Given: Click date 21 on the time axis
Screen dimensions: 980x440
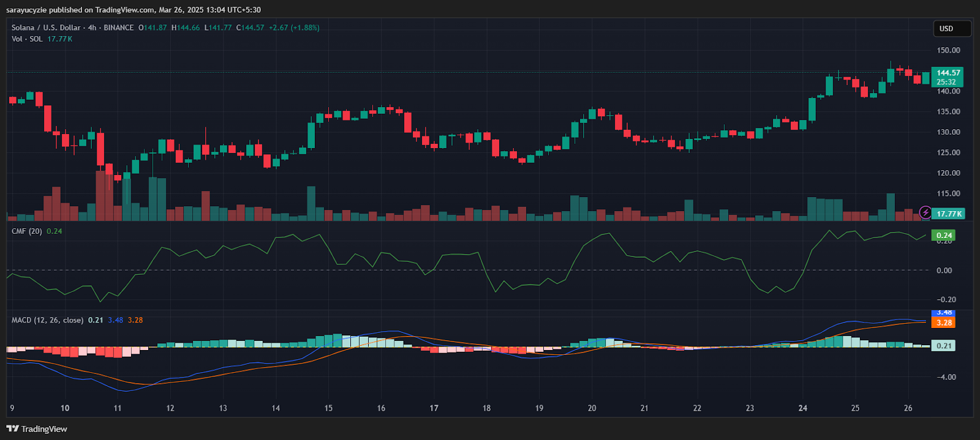Looking at the screenshot, I should pyautogui.click(x=644, y=408).
